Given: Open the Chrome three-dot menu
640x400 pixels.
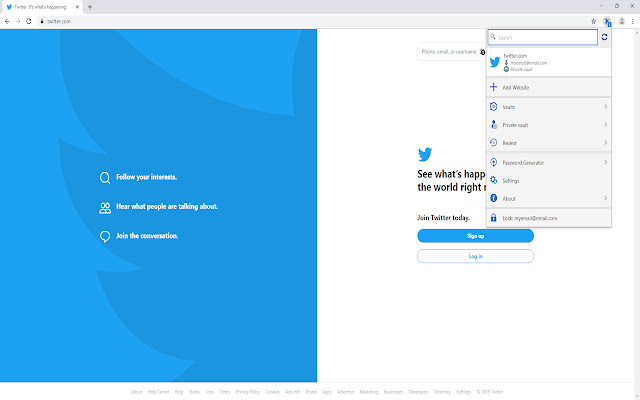Looking at the screenshot, I should pyautogui.click(x=632, y=21).
